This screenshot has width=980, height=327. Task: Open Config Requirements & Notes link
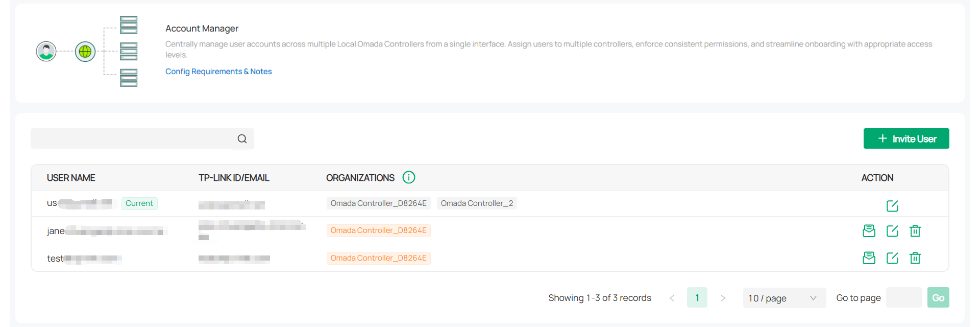click(x=218, y=72)
